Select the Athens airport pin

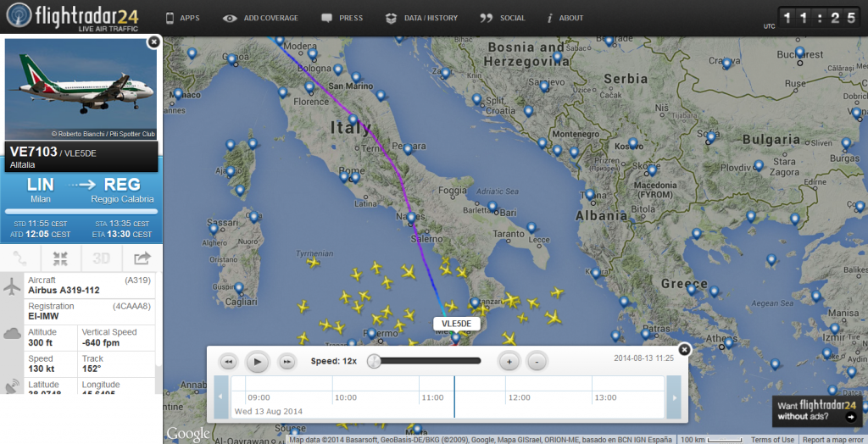click(729, 342)
